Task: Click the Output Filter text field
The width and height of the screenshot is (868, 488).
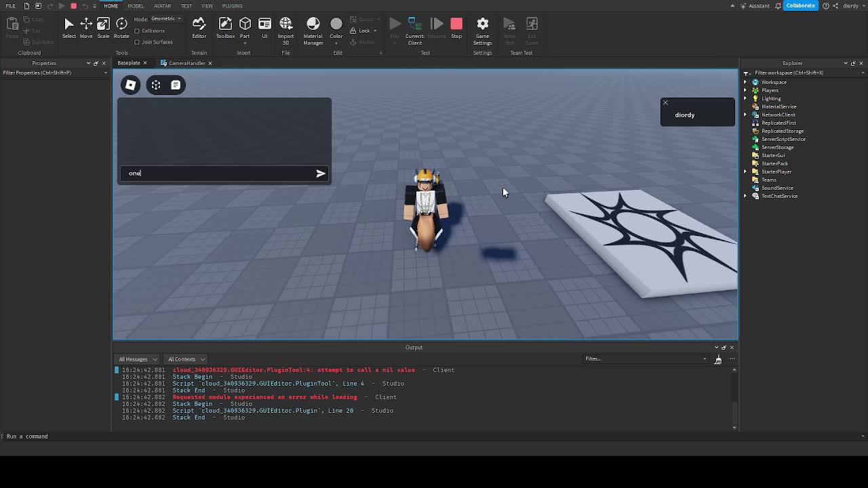Action: tap(644, 359)
